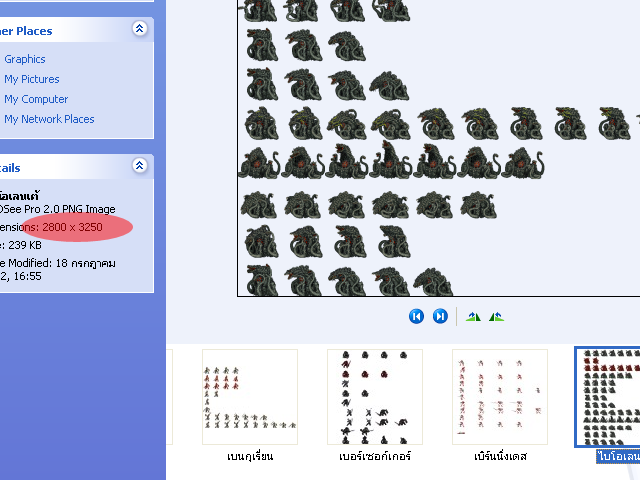Collapse the Details panel
The image size is (640, 480).
(140, 166)
